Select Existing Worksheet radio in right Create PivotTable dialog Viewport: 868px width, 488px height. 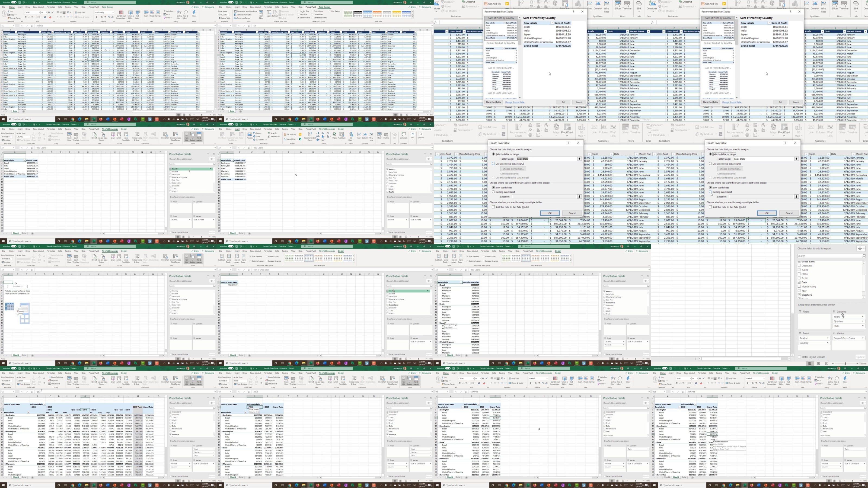click(x=711, y=192)
